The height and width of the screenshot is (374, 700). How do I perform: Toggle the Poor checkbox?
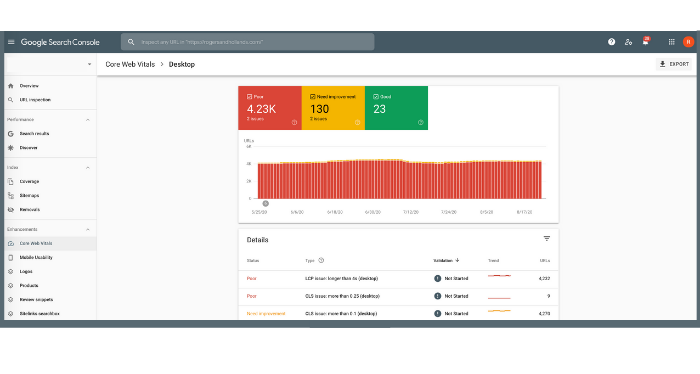(x=250, y=96)
